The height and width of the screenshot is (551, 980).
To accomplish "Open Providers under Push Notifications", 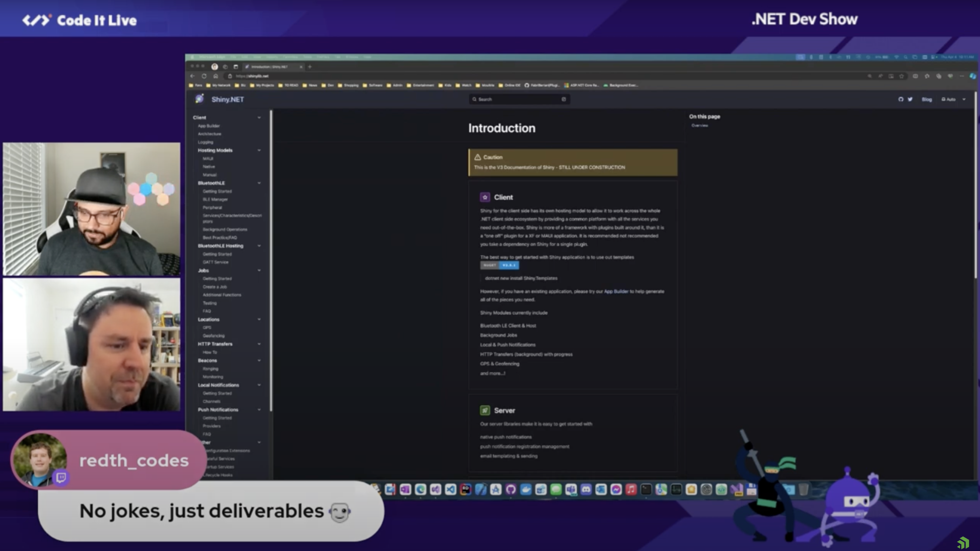I will (212, 426).
